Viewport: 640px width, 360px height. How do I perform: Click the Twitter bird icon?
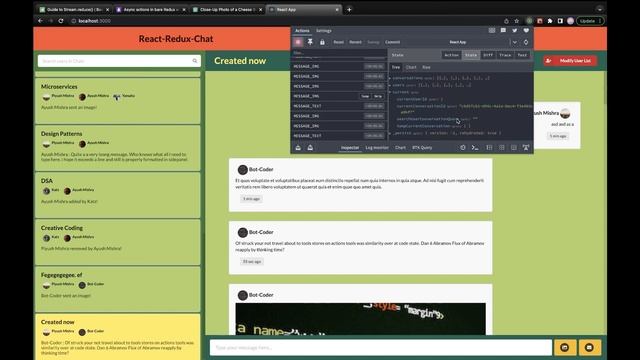click(515, 31)
